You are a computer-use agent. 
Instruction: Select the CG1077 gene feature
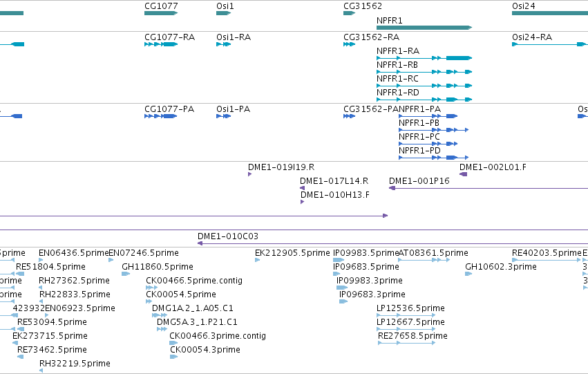[161, 13]
